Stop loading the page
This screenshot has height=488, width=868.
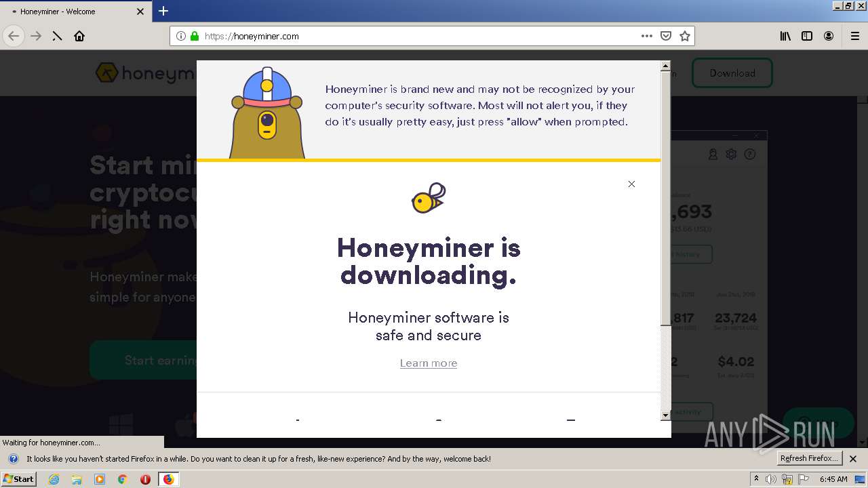[x=58, y=36]
